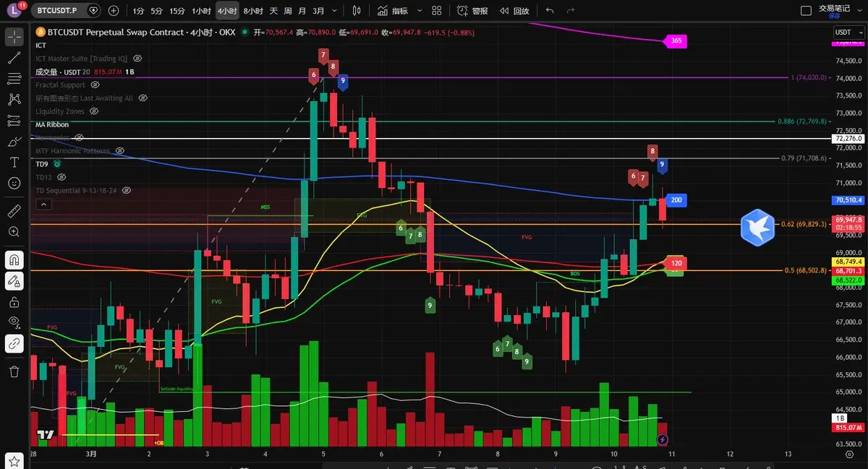Switch to 15分 timeframe
The height and width of the screenshot is (469, 868).
(x=176, y=11)
